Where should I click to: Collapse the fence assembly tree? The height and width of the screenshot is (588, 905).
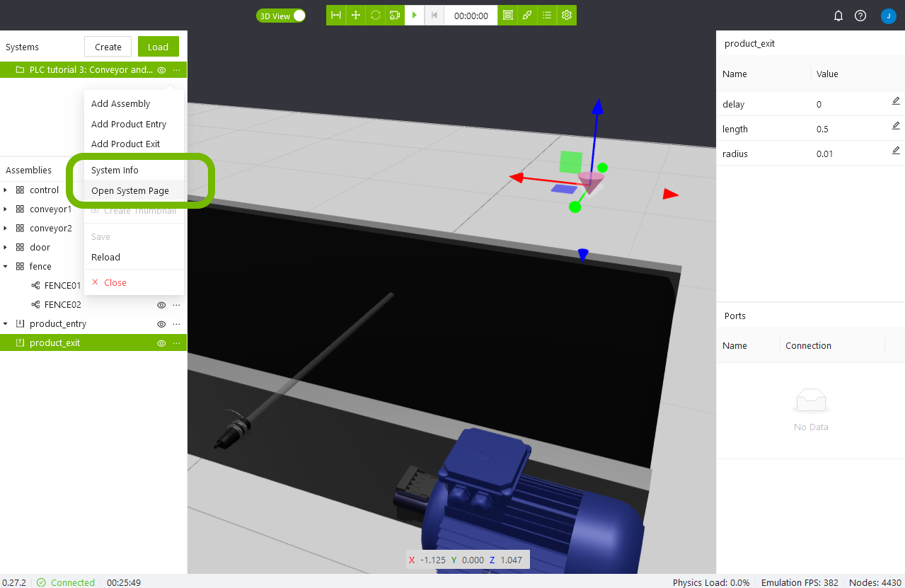[x=6, y=267]
